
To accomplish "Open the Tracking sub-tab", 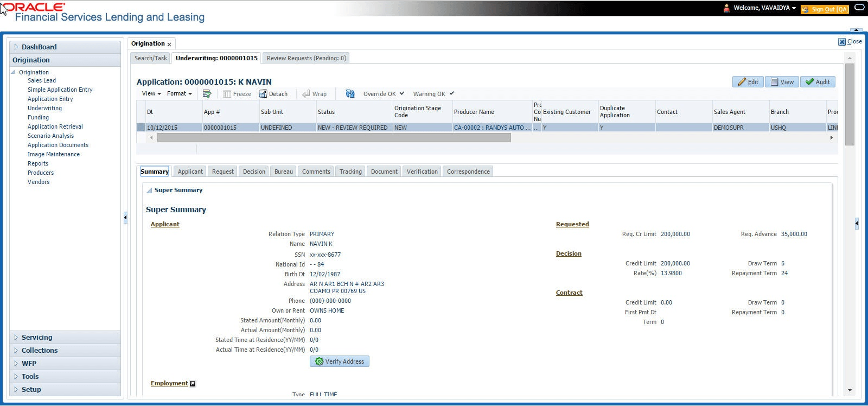I will pos(350,172).
